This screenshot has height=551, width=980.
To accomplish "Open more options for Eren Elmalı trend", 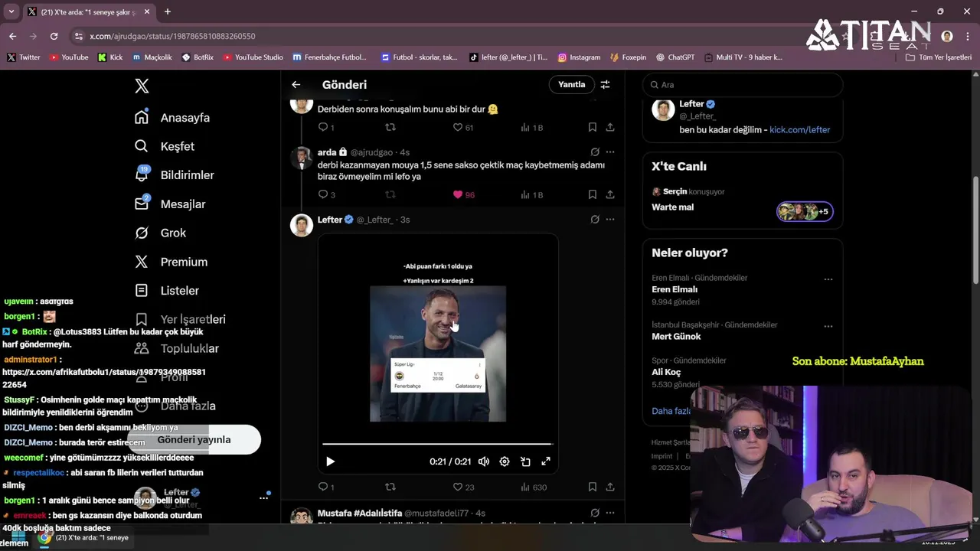I will click(x=828, y=279).
